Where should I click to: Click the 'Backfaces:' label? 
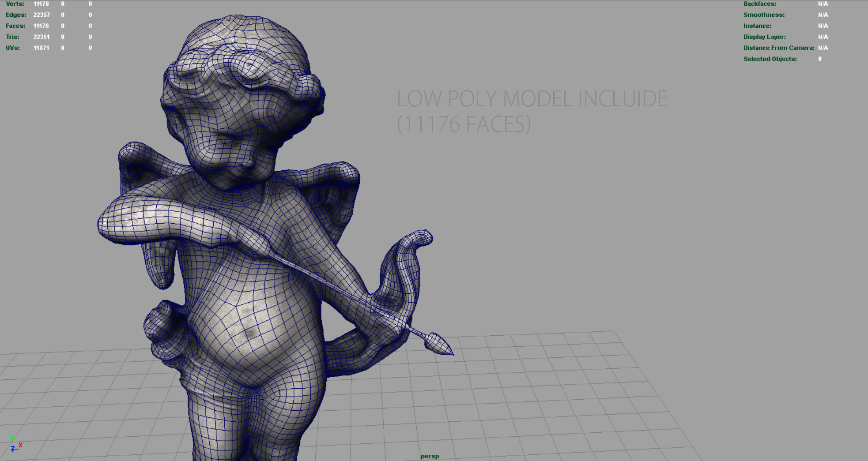(x=759, y=4)
